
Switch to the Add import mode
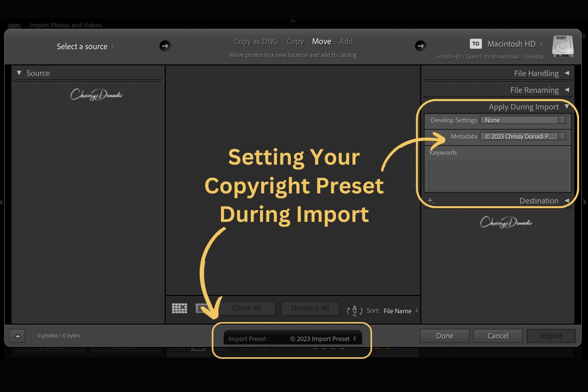tap(346, 41)
